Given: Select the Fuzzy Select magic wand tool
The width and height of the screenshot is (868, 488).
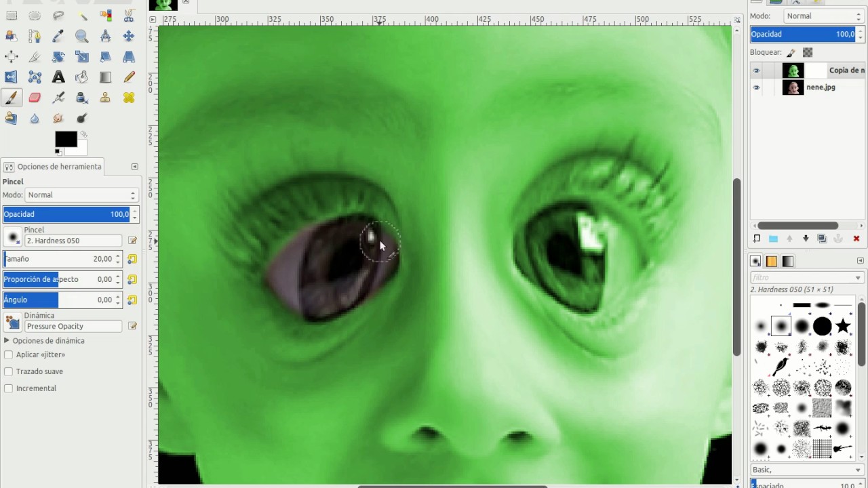Looking at the screenshot, I should (x=82, y=16).
